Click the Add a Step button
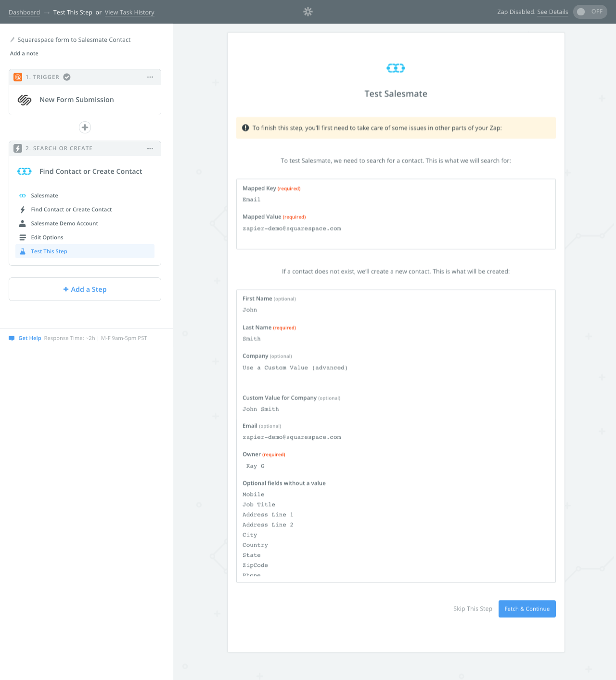The height and width of the screenshot is (680, 616). 85,289
